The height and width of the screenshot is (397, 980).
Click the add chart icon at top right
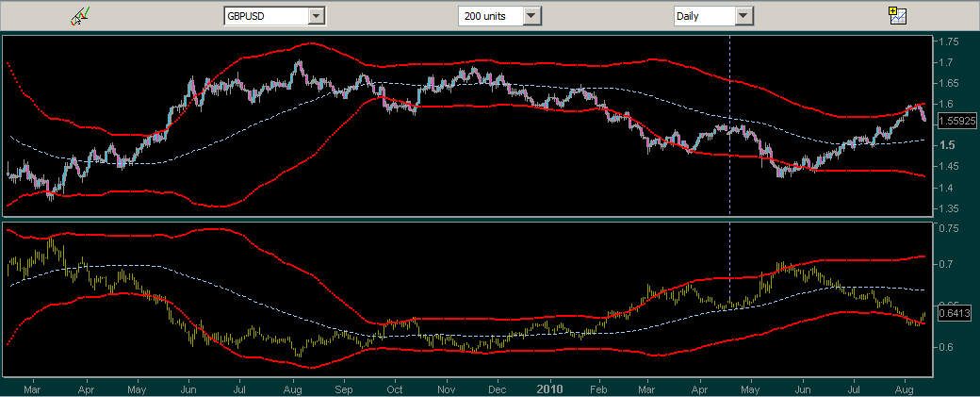(896, 15)
